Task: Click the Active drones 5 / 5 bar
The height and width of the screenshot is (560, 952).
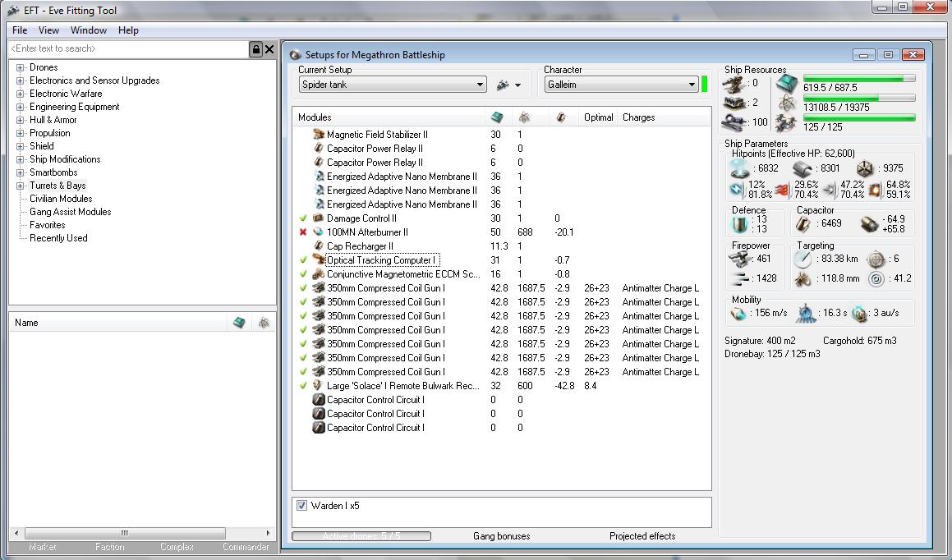Action: (x=361, y=536)
